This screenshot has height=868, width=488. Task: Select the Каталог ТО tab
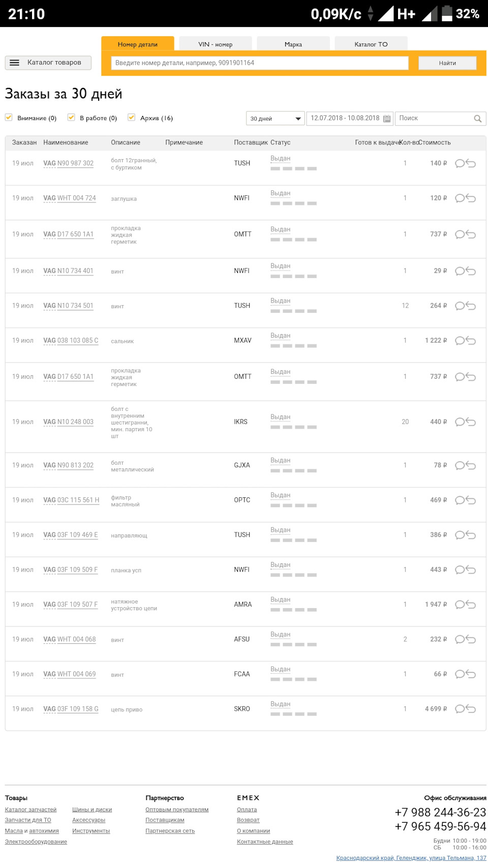click(371, 44)
